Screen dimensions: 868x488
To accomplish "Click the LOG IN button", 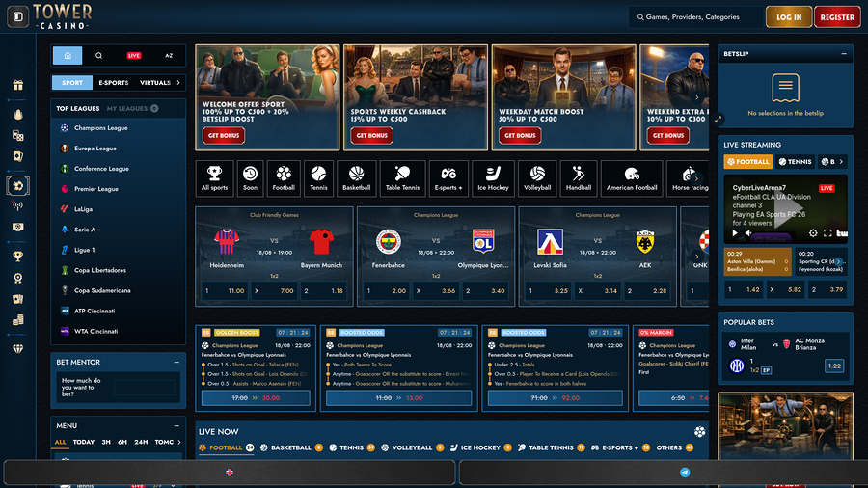I will tap(789, 17).
